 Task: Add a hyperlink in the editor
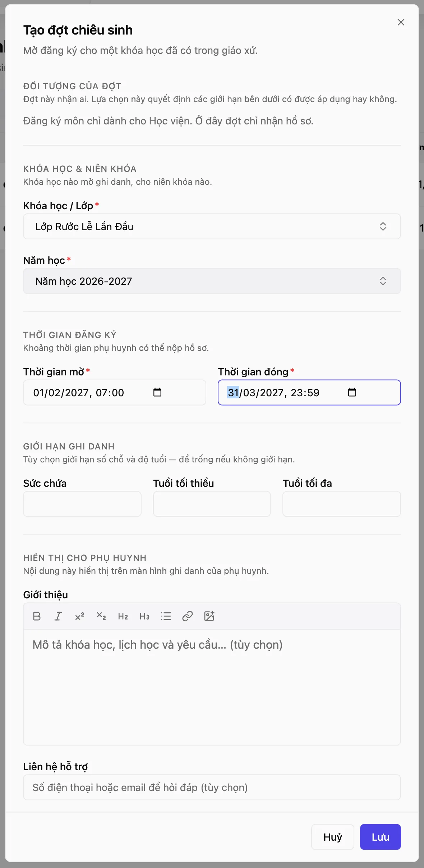tap(188, 616)
